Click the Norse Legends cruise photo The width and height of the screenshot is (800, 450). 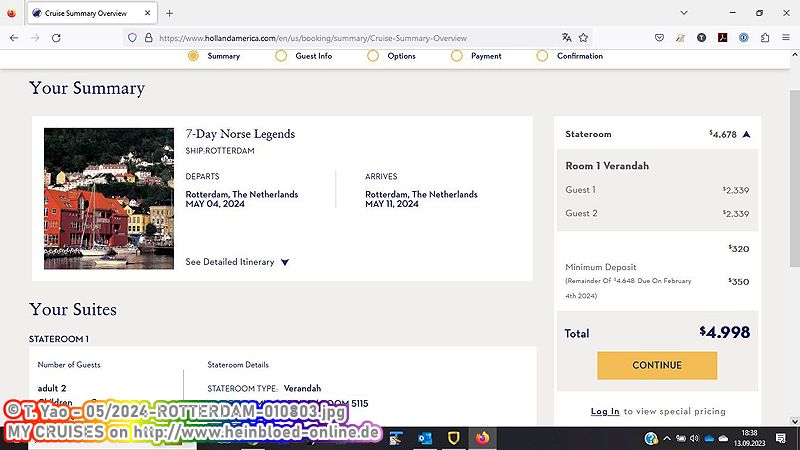[x=109, y=198]
